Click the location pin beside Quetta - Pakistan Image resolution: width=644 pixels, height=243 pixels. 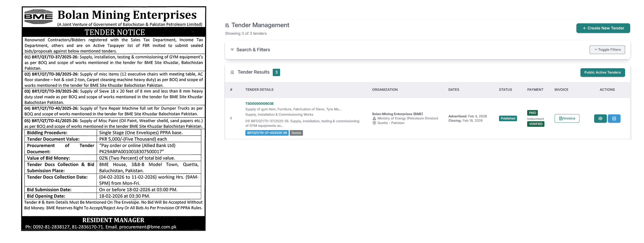[374, 123]
